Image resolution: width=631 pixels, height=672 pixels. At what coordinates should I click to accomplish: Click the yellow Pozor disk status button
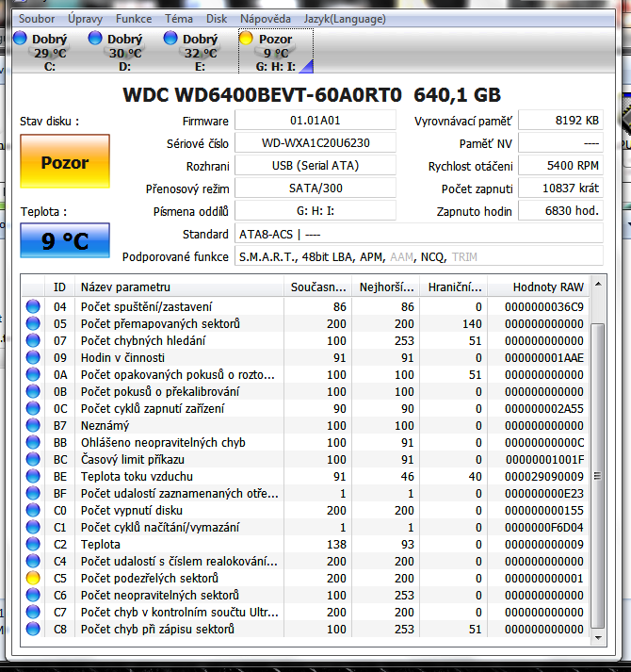(x=65, y=161)
